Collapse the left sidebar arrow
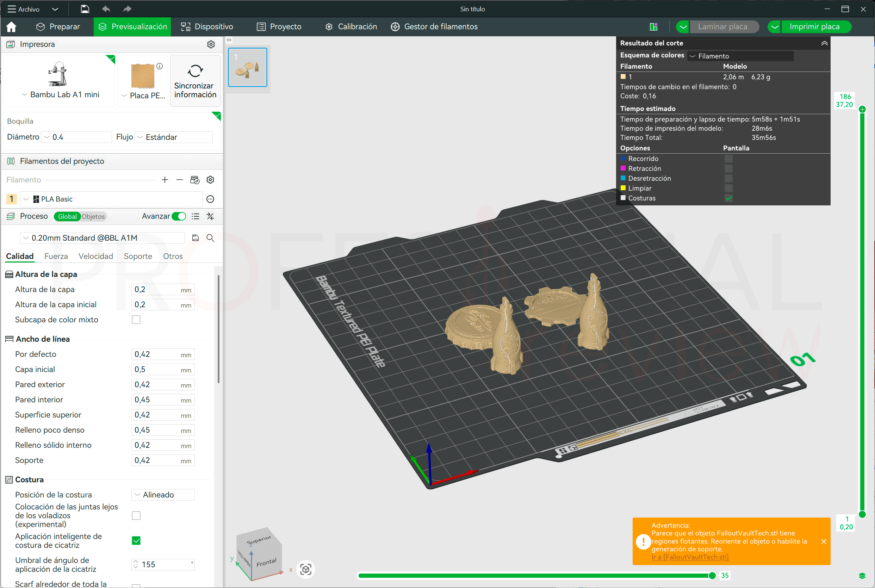This screenshot has width=875, height=588. 229,40
